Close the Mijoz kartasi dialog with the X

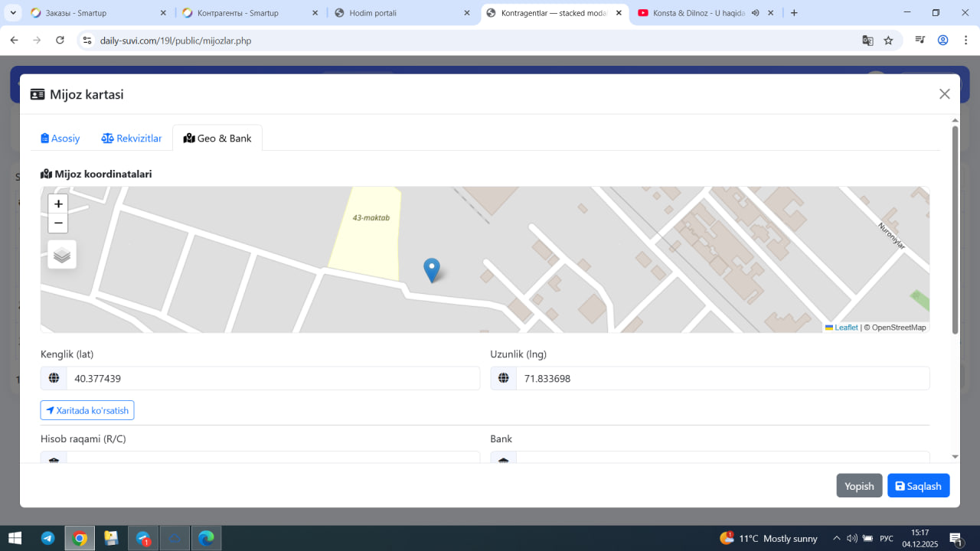pos(945,94)
